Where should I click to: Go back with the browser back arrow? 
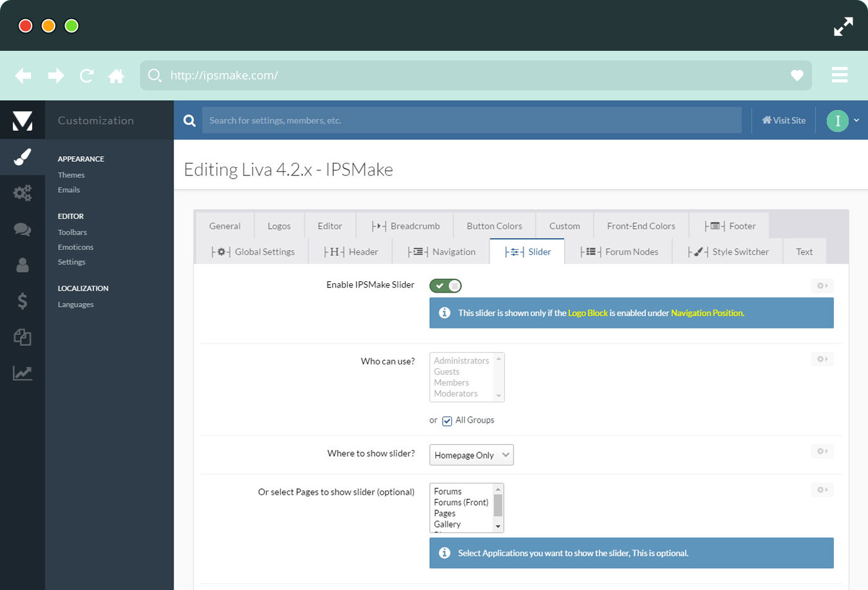click(23, 76)
